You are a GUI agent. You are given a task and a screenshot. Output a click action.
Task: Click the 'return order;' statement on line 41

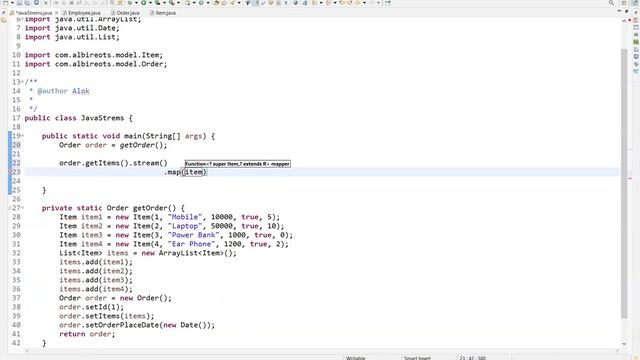(x=87, y=334)
